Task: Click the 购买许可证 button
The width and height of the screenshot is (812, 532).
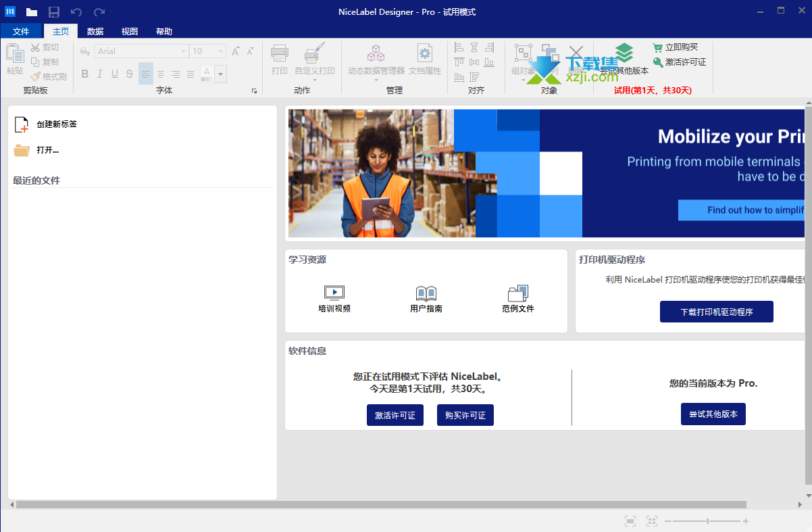Action: pos(465,415)
